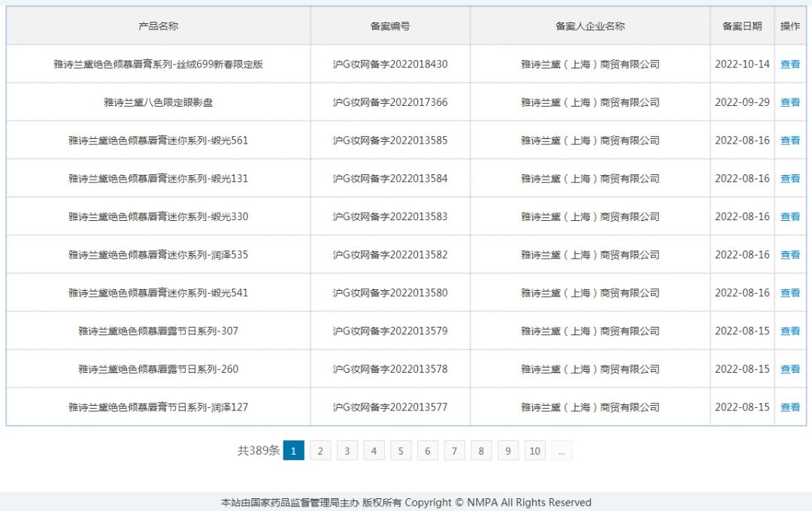This screenshot has width=812, height=511.
Task: Open results page 7
Action: tap(454, 450)
